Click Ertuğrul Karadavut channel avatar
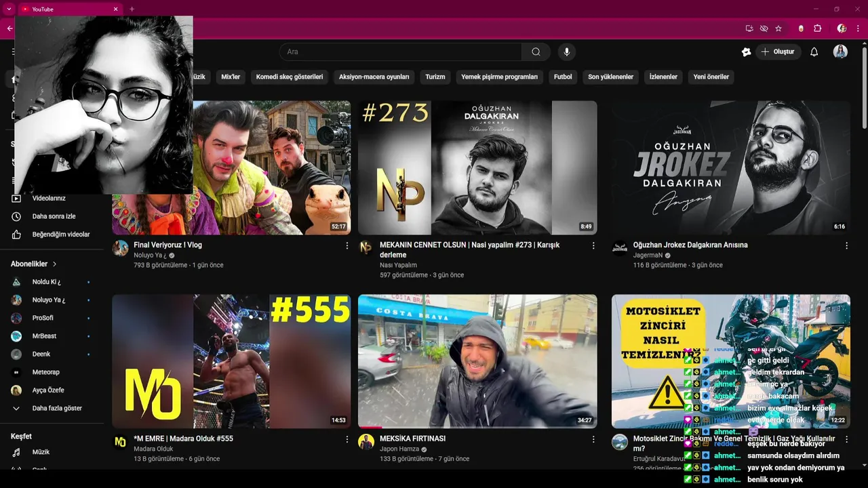 620,442
